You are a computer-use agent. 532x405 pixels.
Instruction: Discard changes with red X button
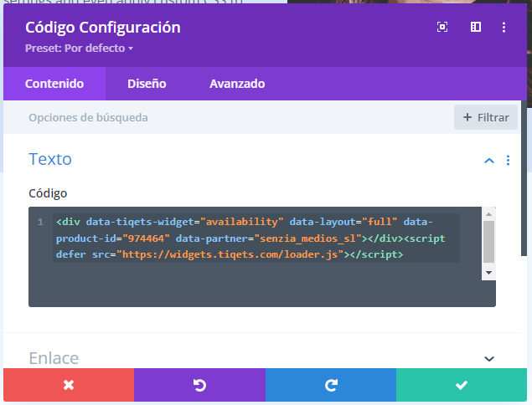coord(69,385)
